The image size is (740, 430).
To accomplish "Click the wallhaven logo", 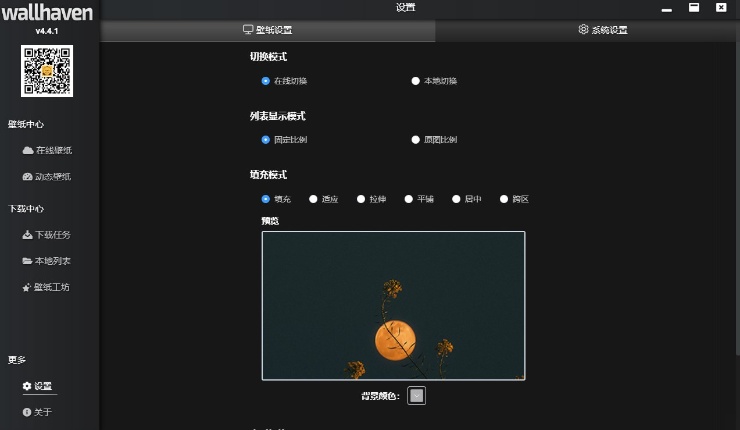I will click(47, 13).
